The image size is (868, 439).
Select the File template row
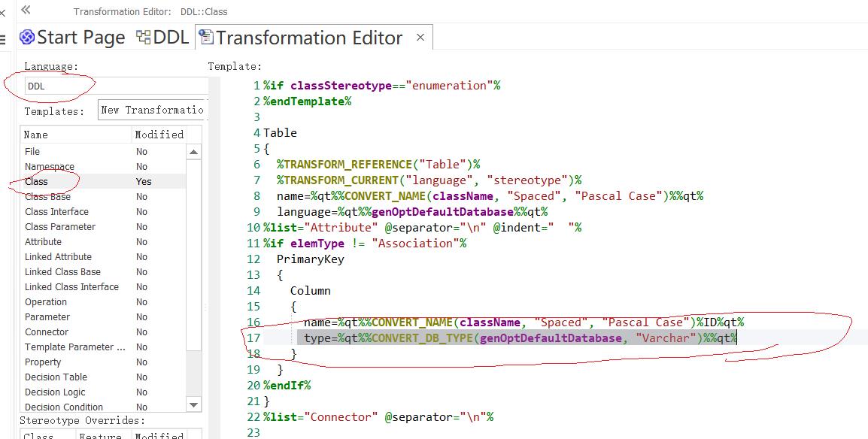pos(103,152)
